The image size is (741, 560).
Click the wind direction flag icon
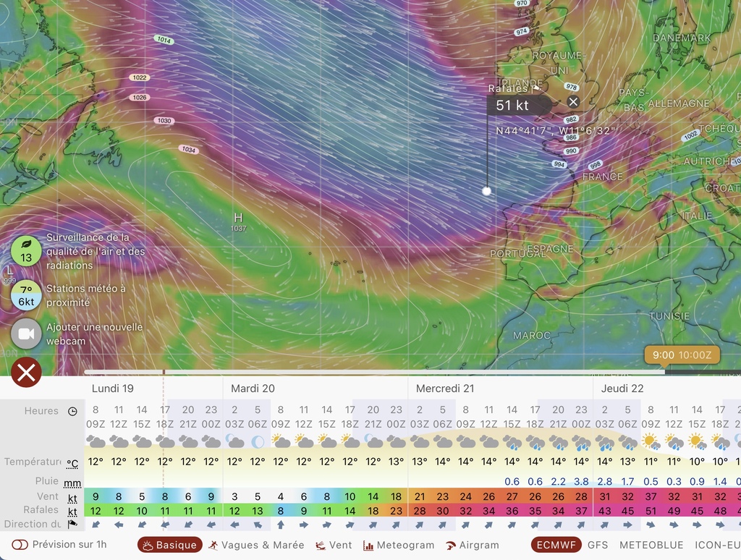pos(72,524)
